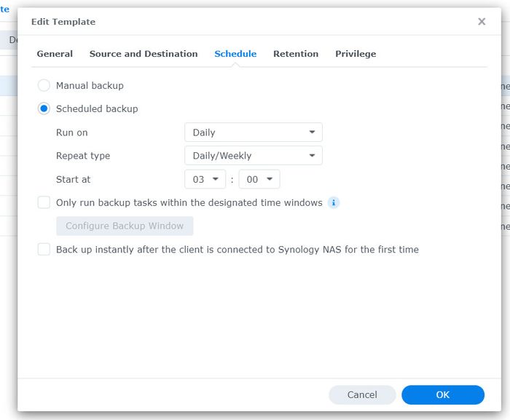Open the Run on Daily dropdown
Image resolution: width=510 pixels, height=420 pixels.
click(254, 132)
